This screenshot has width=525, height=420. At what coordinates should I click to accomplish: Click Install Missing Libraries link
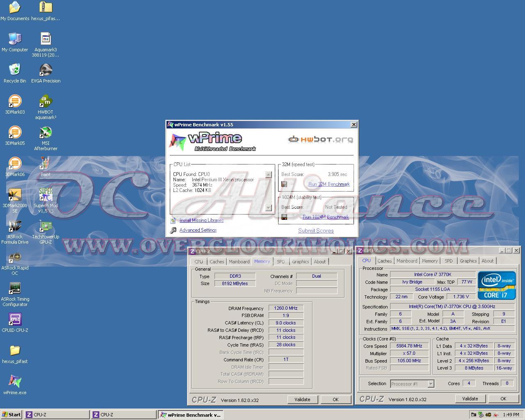(201, 220)
